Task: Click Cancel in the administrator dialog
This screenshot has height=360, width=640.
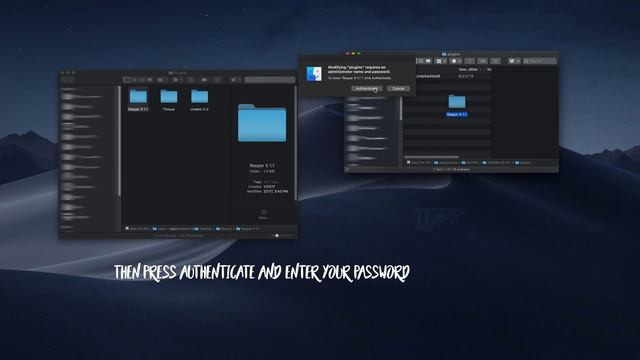Action: pyautogui.click(x=398, y=89)
